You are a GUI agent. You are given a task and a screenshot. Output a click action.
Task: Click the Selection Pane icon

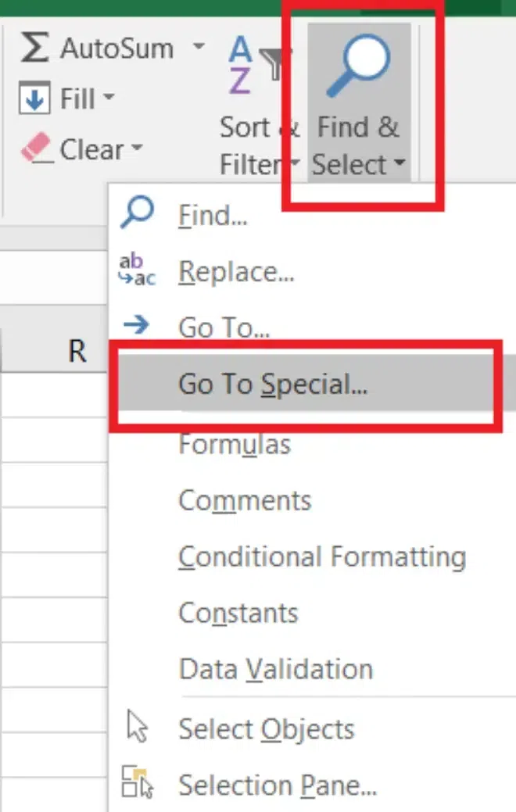click(138, 784)
